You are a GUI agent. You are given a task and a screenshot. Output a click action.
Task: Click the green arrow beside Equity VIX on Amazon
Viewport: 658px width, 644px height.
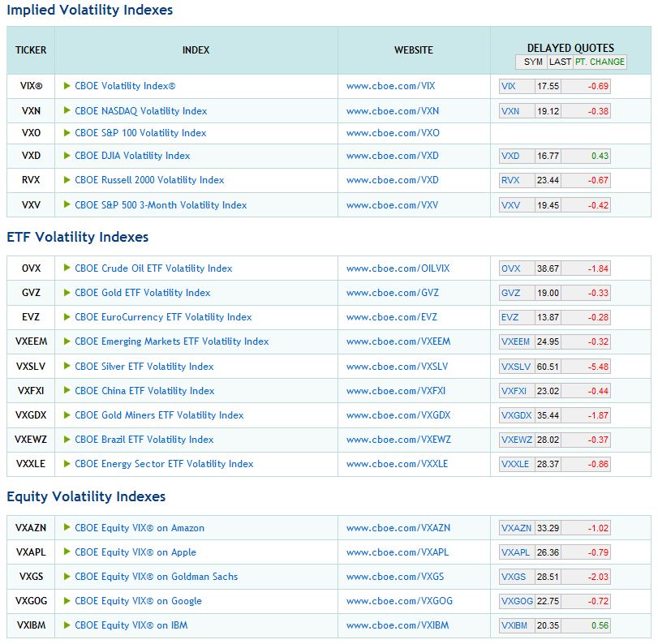click(x=67, y=527)
